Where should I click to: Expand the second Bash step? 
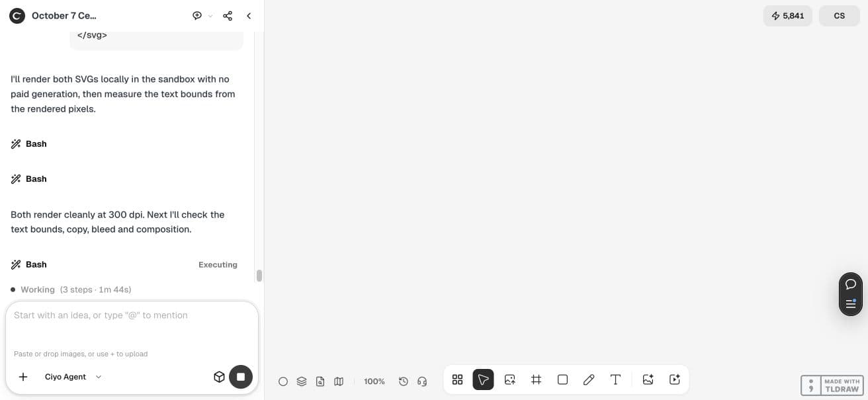click(29, 179)
